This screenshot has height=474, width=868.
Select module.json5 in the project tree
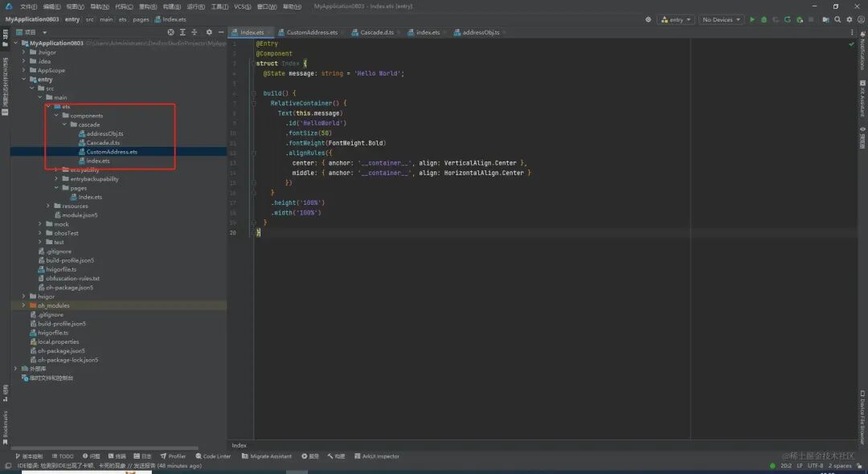tap(80, 215)
